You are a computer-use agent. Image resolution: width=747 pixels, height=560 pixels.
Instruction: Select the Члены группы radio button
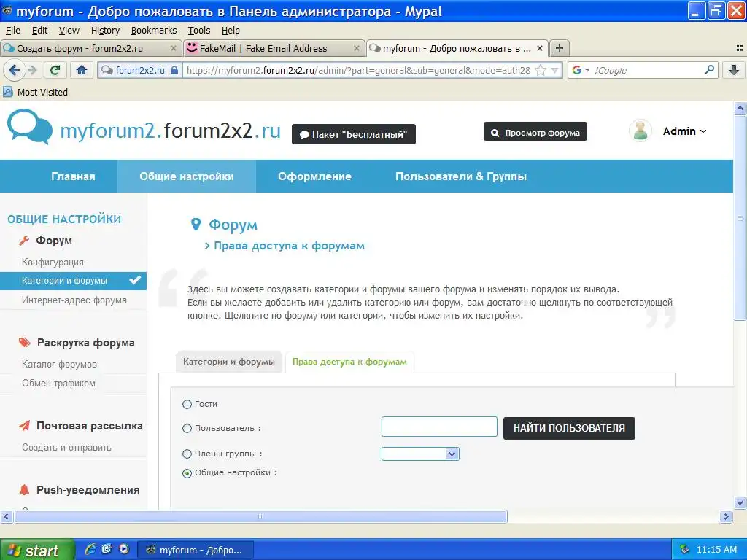[x=187, y=454]
